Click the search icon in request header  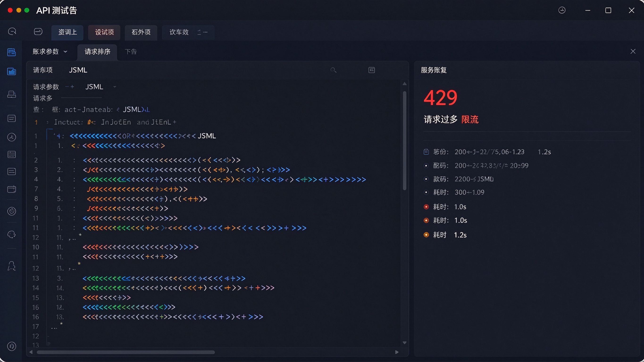333,70
